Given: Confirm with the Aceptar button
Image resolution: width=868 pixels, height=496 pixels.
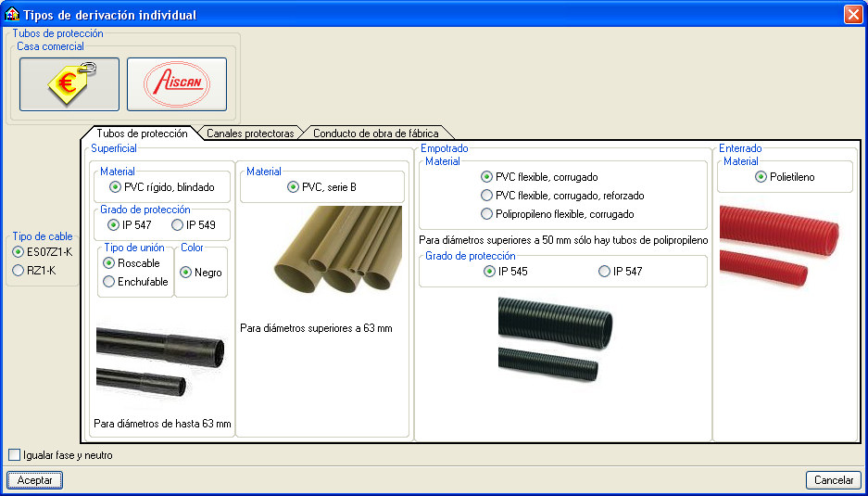Looking at the screenshot, I should click(x=35, y=480).
